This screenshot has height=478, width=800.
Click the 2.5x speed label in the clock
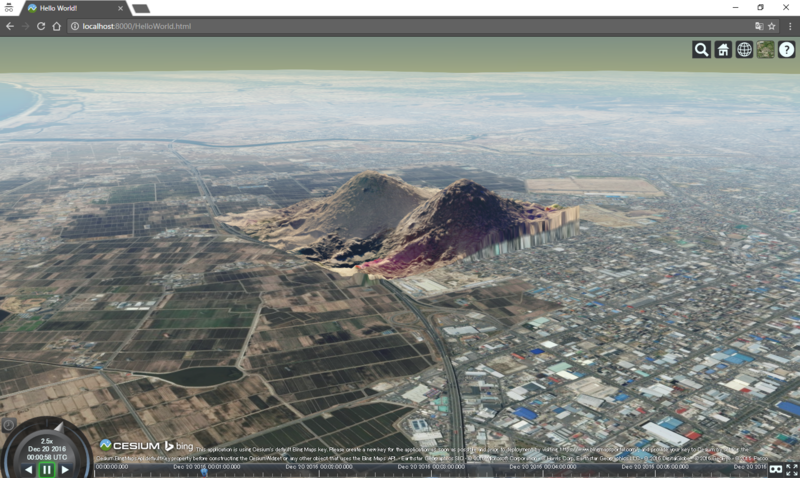pos(46,441)
